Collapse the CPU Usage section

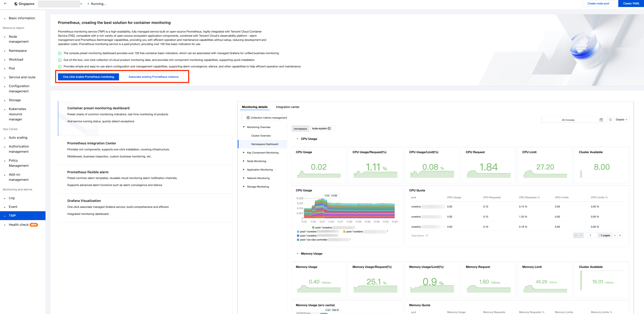(298, 139)
